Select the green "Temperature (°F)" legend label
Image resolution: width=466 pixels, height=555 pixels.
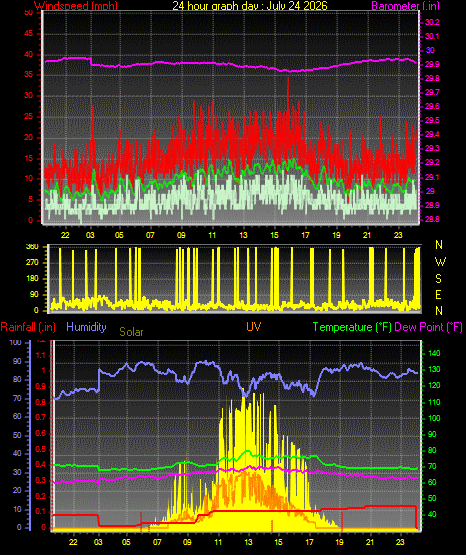coord(352,327)
